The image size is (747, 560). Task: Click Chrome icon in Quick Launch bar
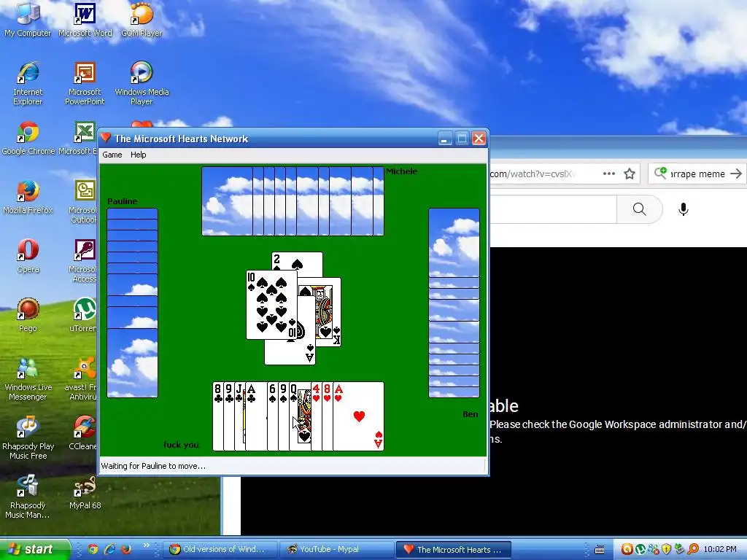pos(93,549)
